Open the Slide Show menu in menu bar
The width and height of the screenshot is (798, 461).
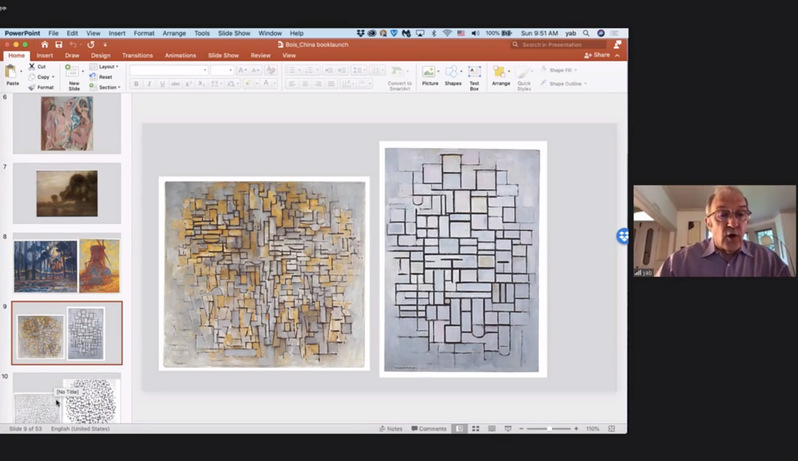click(x=234, y=33)
